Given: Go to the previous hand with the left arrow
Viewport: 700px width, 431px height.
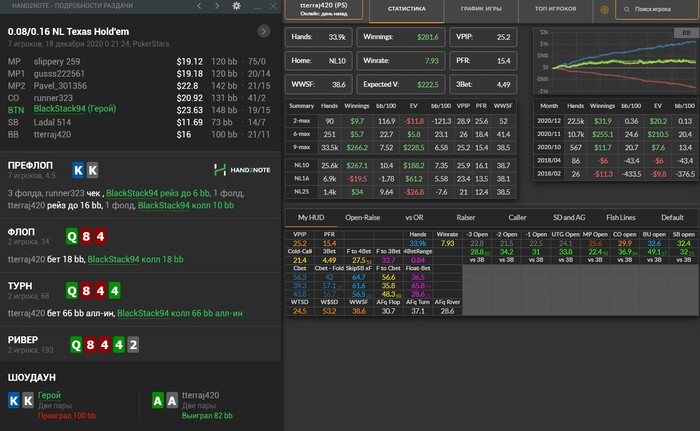Looking at the screenshot, I should pyautogui.click(x=199, y=6).
